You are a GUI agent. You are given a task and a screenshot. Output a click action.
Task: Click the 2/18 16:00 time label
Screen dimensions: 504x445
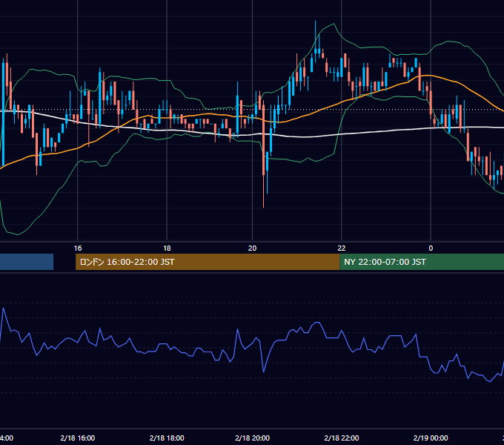pyautogui.click(x=78, y=438)
